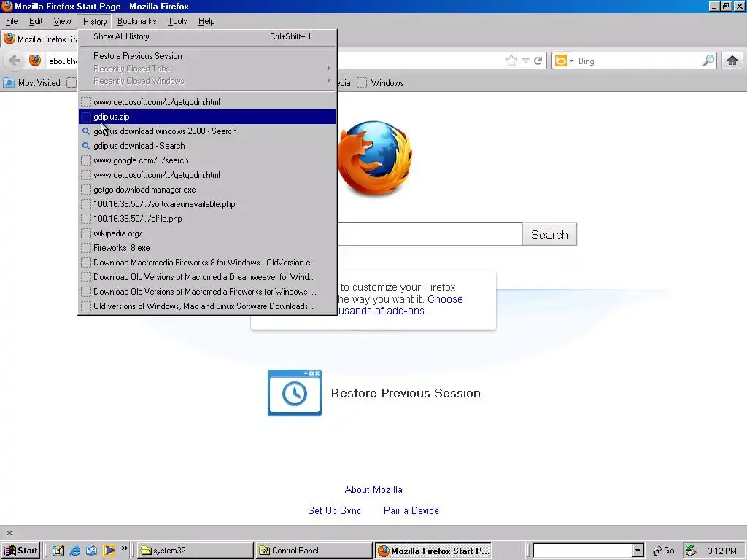Click Restore Previous Session on the page
Image resolution: width=747 pixels, height=560 pixels.
tap(406, 393)
